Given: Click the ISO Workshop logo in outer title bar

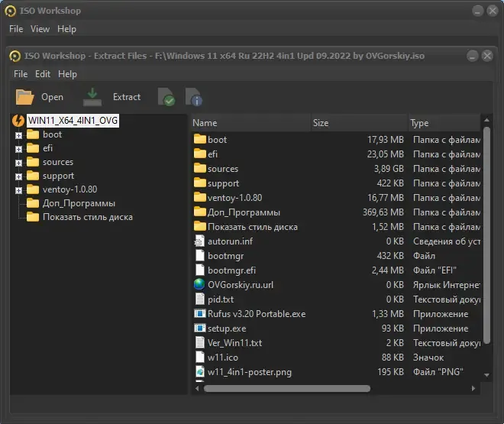Looking at the screenshot, I should tap(10, 11).
